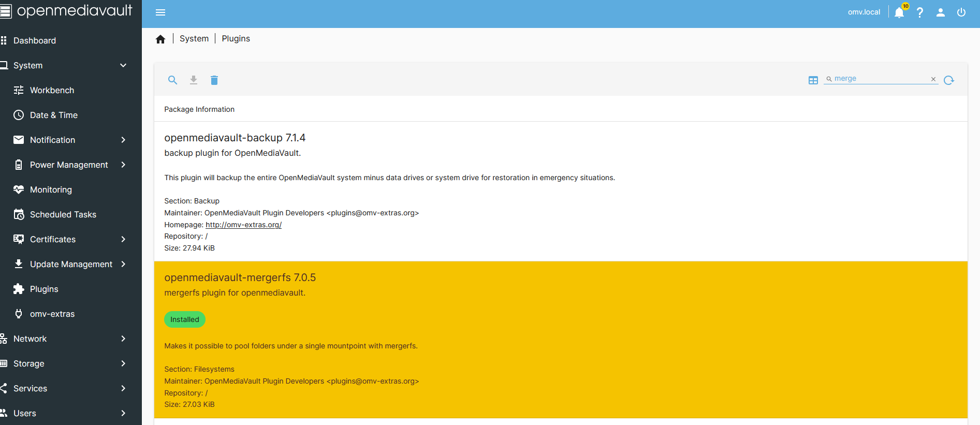The width and height of the screenshot is (980, 425).
Task: Click the omv.local hostname text
Action: point(864,12)
